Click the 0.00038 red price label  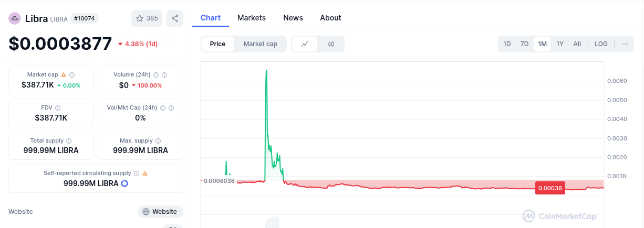tap(550, 188)
